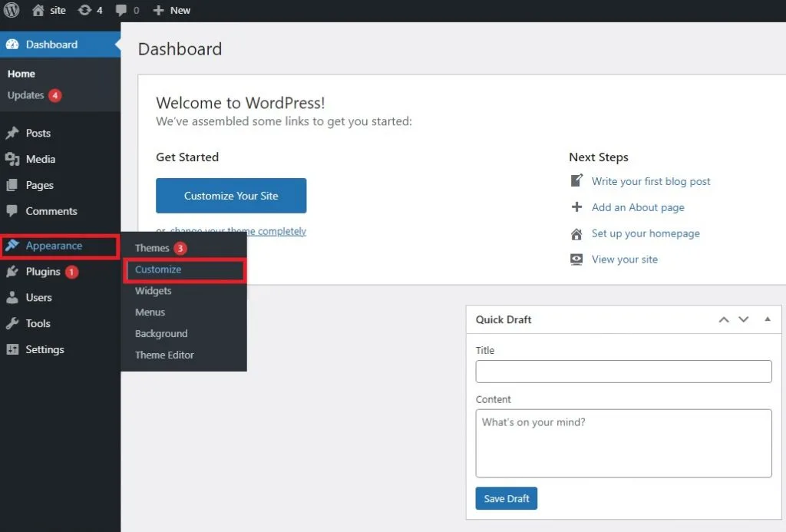Open the site home icon
This screenshot has width=786, height=532.
[x=38, y=10]
